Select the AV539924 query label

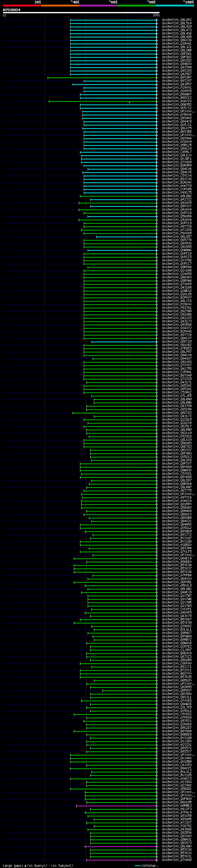(11, 10)
